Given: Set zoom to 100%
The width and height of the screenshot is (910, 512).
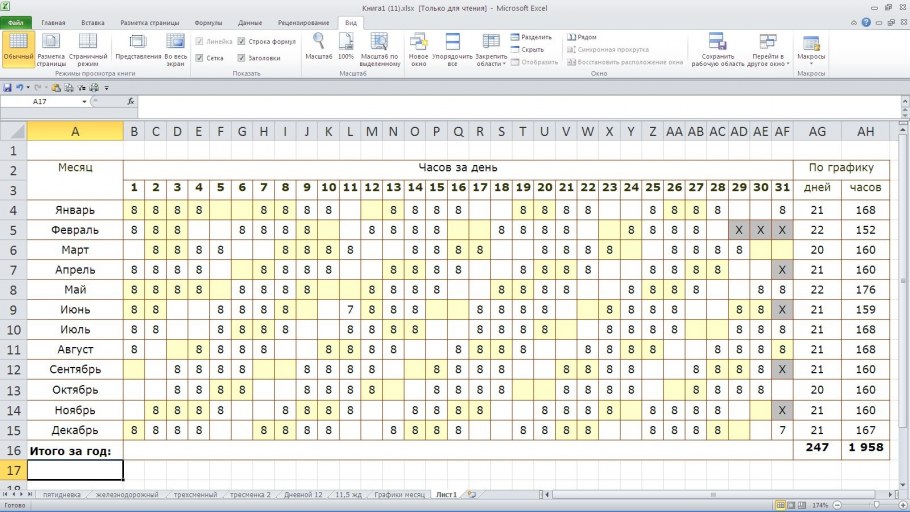Looking at the screenshot, I should (346, 46).
